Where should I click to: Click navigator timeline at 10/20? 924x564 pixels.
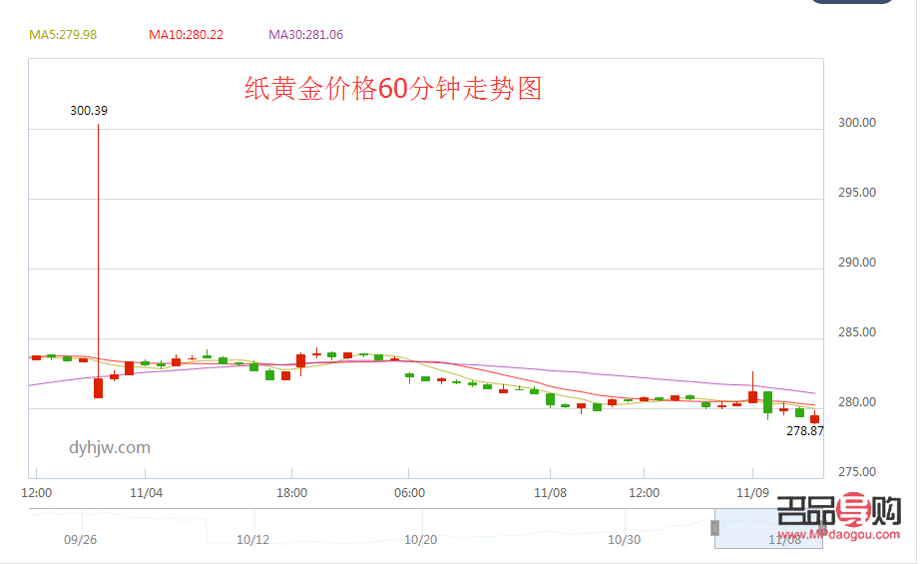(x=421, y=540)
